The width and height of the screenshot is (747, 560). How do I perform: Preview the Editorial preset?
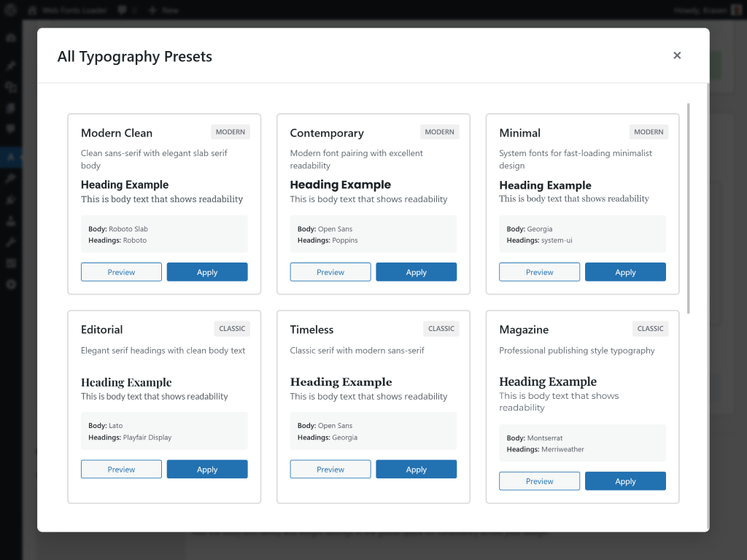point(121,469)
